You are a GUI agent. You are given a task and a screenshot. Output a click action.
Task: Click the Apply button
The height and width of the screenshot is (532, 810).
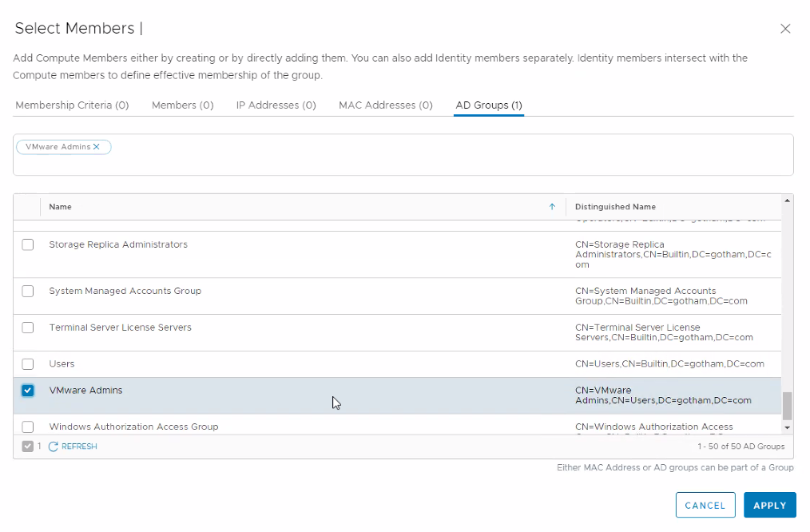[769, 506]
